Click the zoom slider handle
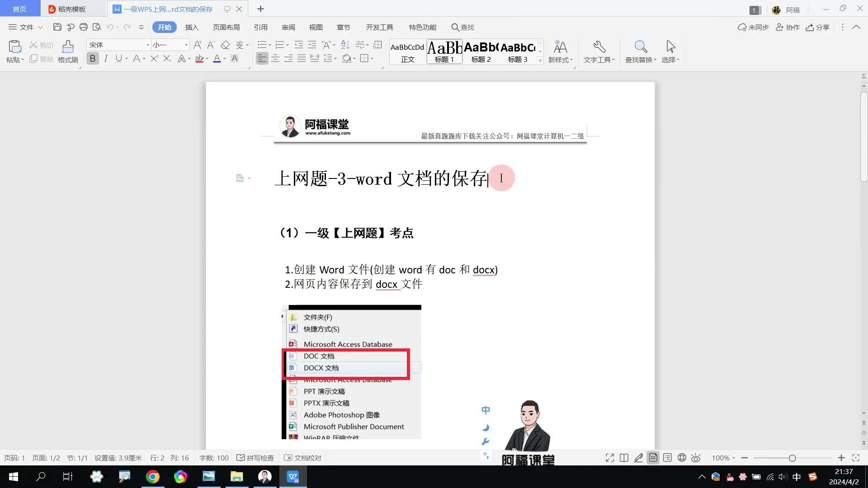The height and width of the screenshot is (488, 868). click(x=792, y=458)
